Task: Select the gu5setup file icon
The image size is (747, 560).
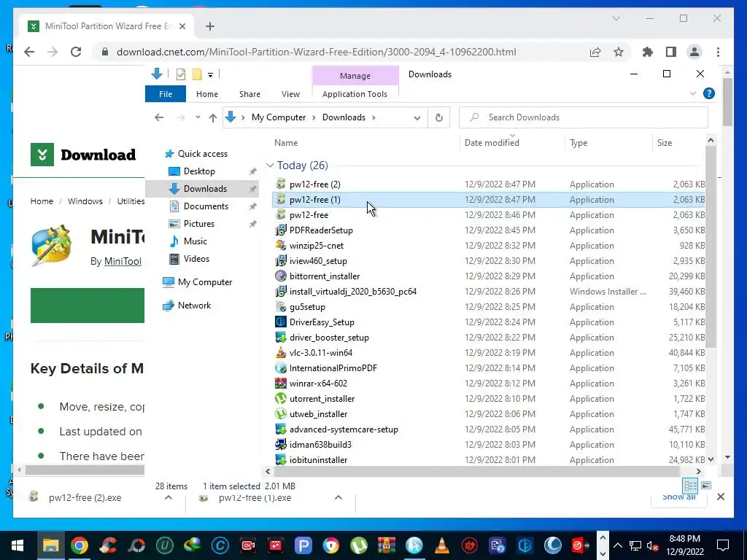Action: pos(281,307)
